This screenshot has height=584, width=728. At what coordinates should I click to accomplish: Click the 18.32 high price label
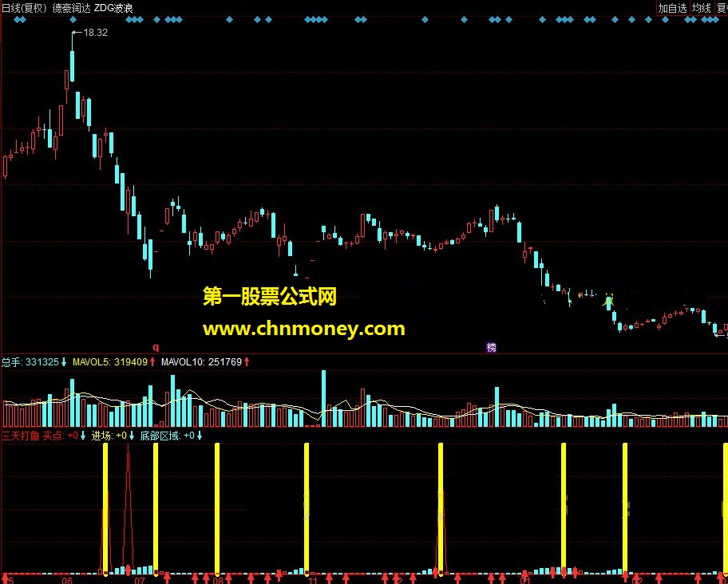click(x=96, y=33)
